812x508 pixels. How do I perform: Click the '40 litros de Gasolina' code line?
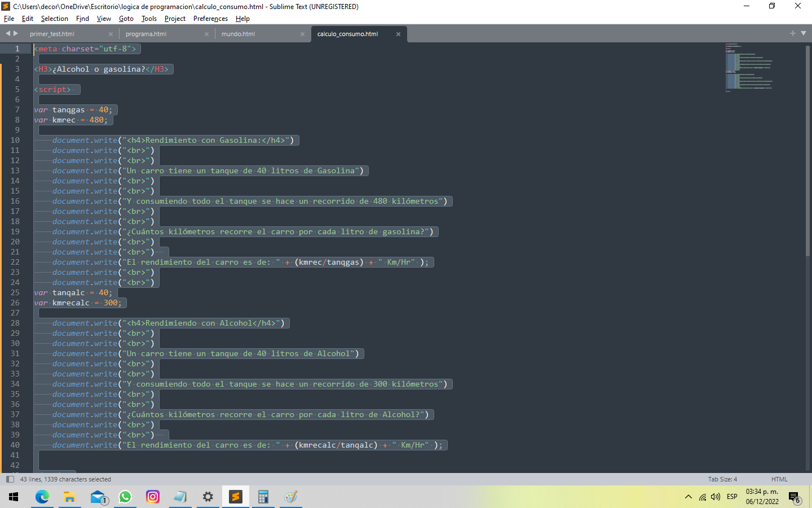pyautogui.click(x=208, y=171)
